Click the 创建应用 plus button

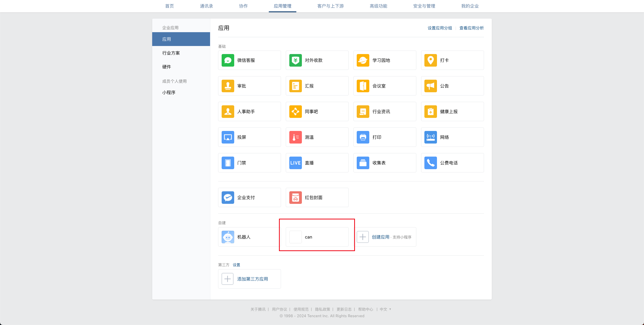[363, 237]
